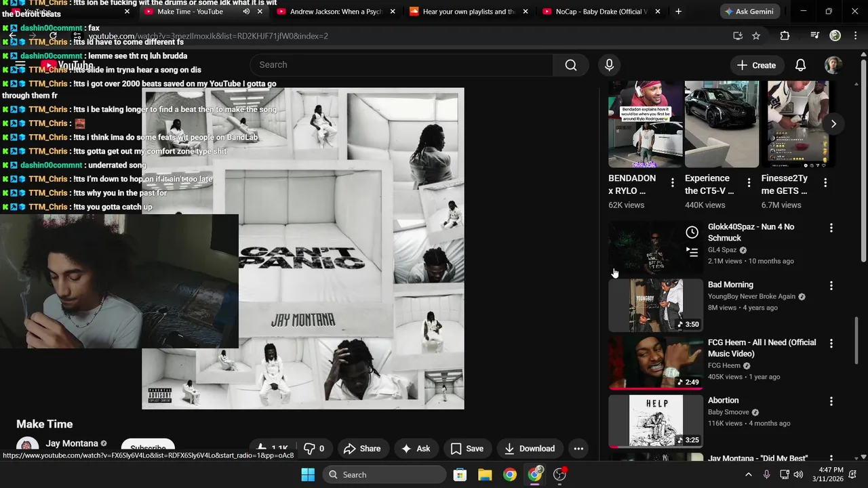Open the Chrome three-dot menu
Screen dimensions: 868x488
tap(854, 36)
